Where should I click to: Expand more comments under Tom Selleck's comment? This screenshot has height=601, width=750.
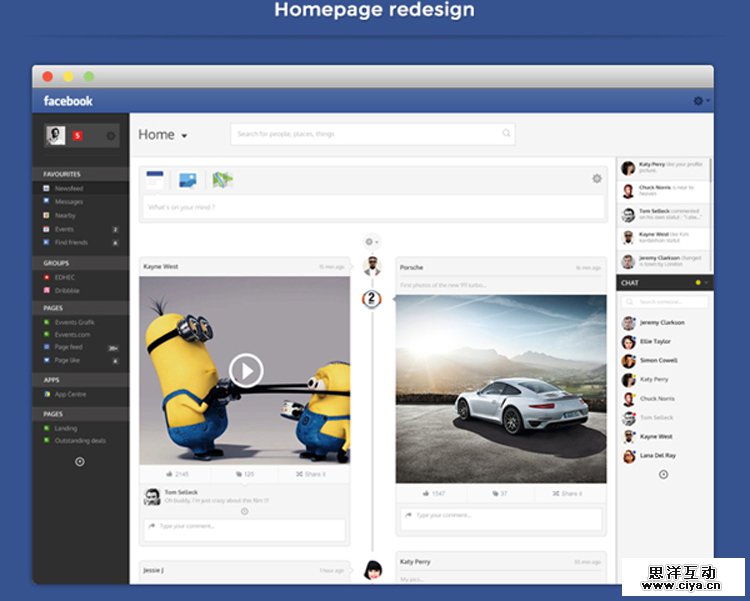244,512
